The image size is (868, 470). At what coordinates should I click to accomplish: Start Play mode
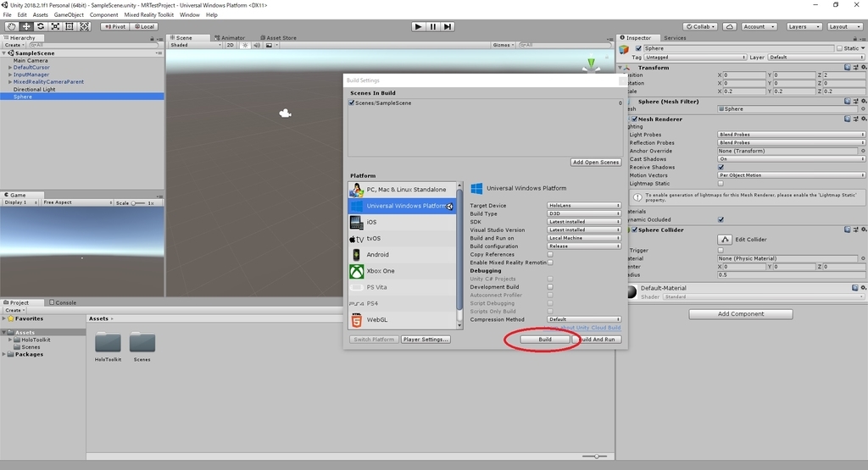419,26
